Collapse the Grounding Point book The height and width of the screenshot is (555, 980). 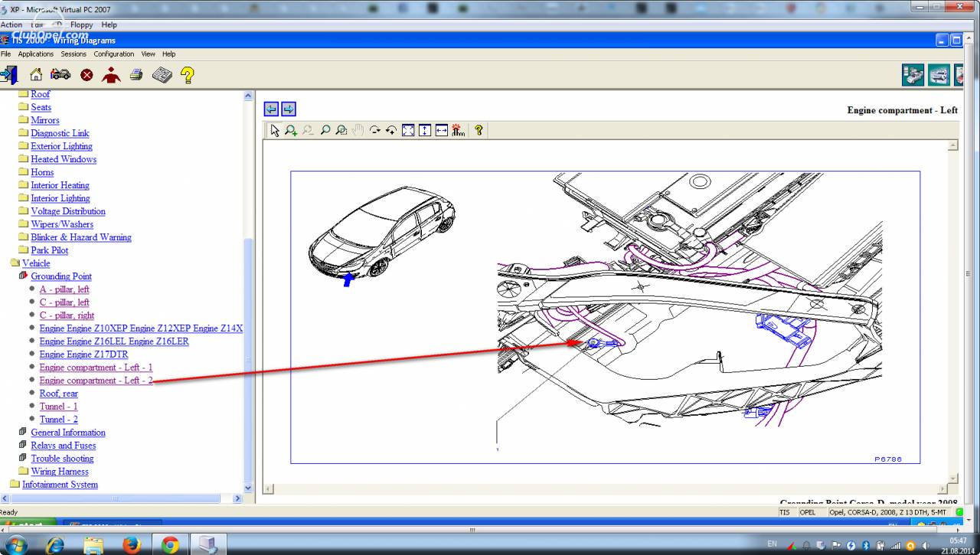pyautogui.click(x=23, y=276)
